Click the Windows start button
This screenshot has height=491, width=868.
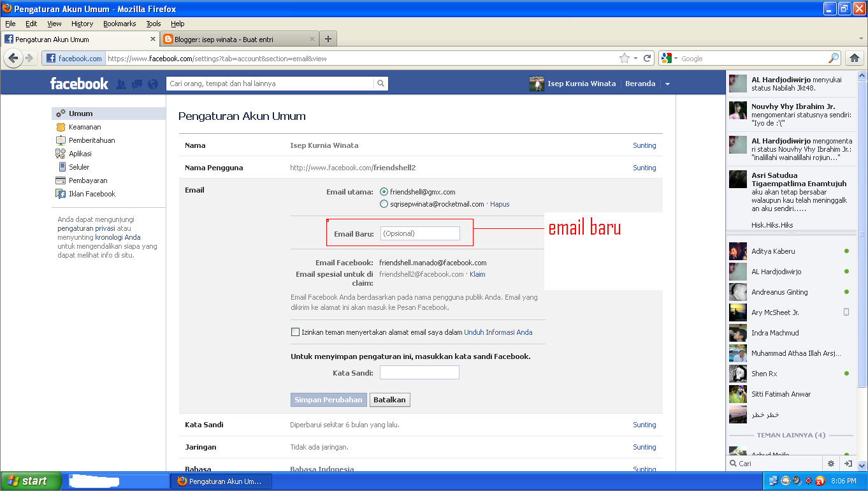pyautogui.click(x=31, y=481)
